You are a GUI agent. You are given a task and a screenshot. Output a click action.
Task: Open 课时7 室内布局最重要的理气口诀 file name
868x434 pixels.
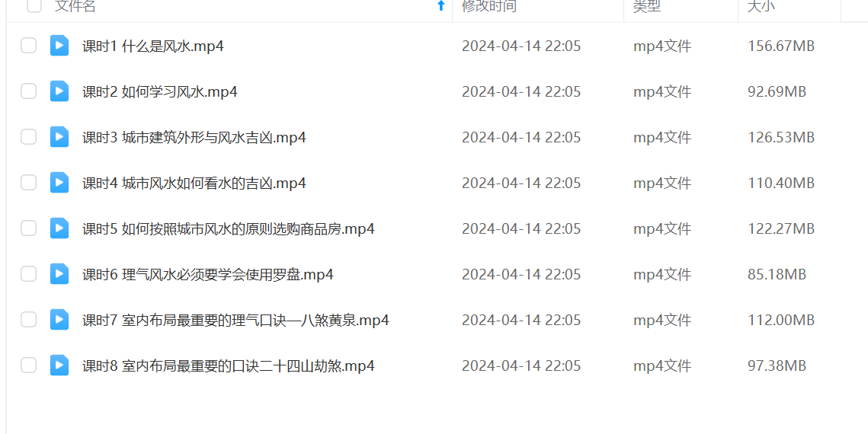coord(235,320)
